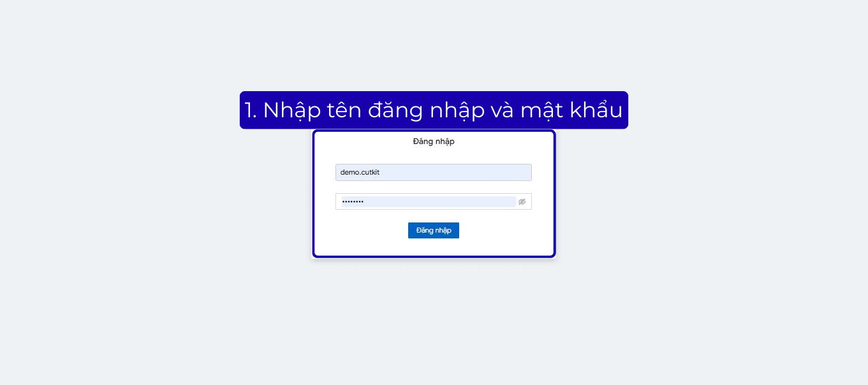Submit the login form via Đăng nhập
The width and height of the screenshot is (868, 385).
(434, 230)
